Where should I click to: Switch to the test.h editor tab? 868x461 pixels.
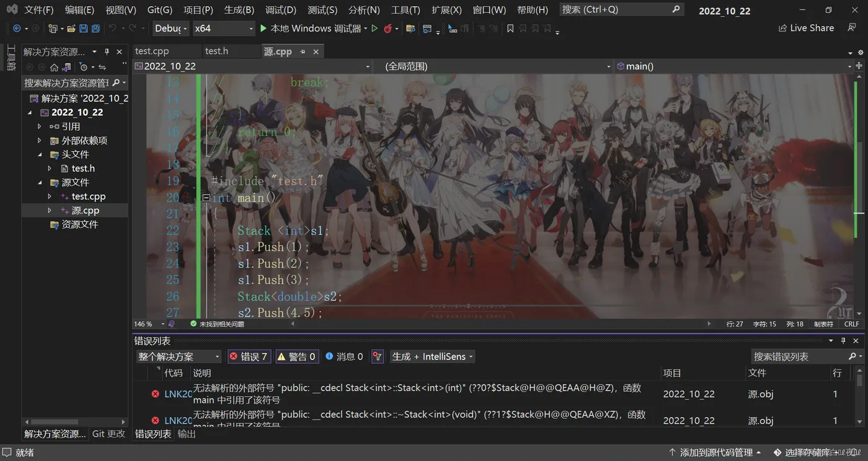(x=216, y=51)
